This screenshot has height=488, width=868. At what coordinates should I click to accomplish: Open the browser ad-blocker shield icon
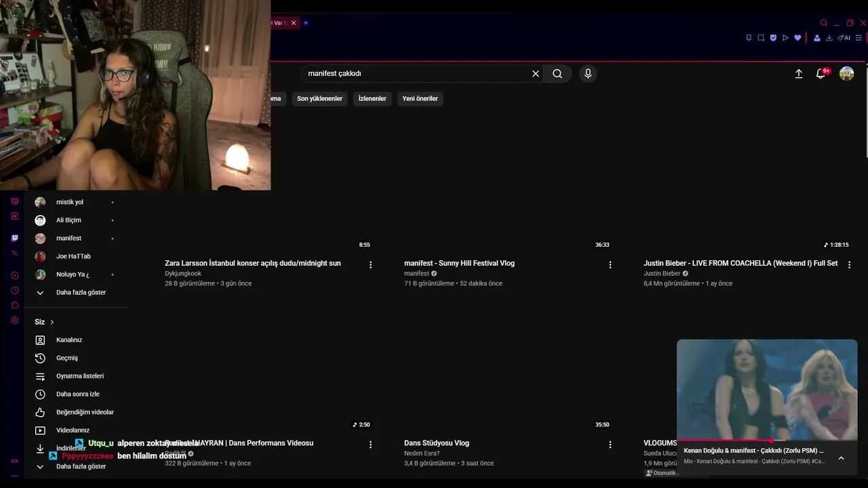point(773,38)
